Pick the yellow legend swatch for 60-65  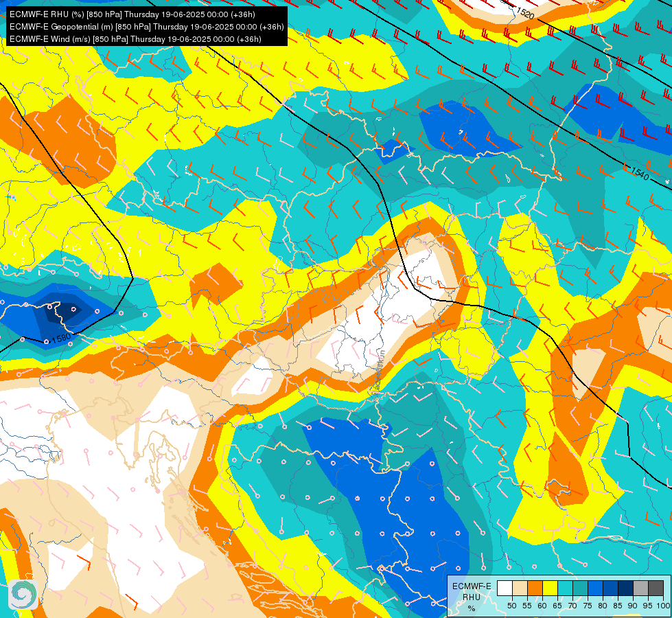(x=550, y=588)
